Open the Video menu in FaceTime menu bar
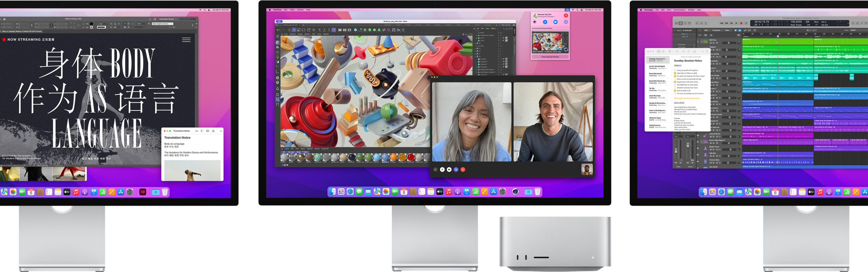868x272 pixels. tap(292, 10)
